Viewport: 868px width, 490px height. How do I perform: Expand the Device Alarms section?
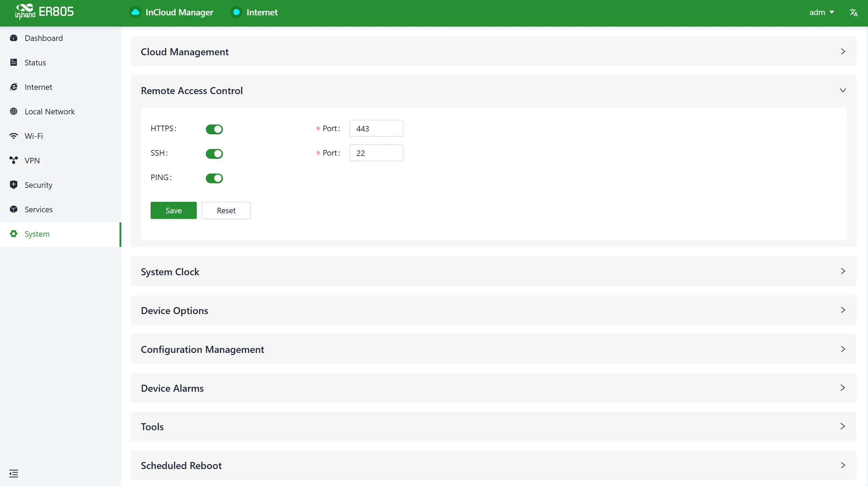tap(493, 388)
